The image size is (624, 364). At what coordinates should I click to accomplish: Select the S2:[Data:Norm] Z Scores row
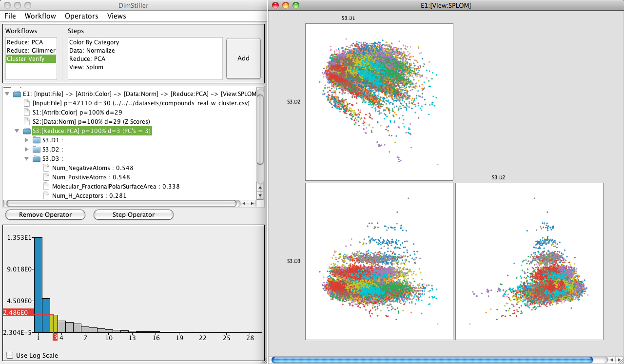coord(91,121)
